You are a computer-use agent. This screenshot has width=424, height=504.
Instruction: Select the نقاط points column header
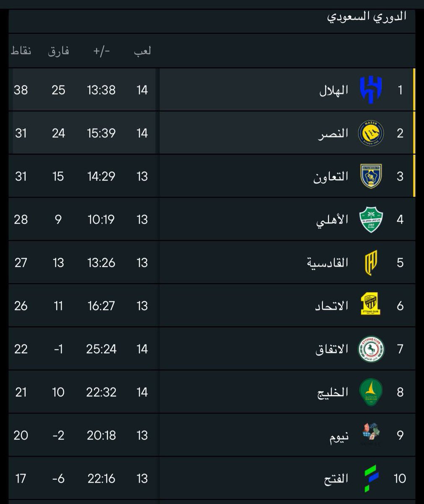point(21,51)
